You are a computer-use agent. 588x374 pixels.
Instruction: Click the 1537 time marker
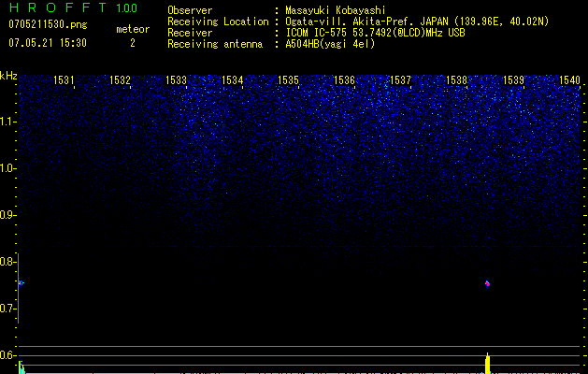400,79
